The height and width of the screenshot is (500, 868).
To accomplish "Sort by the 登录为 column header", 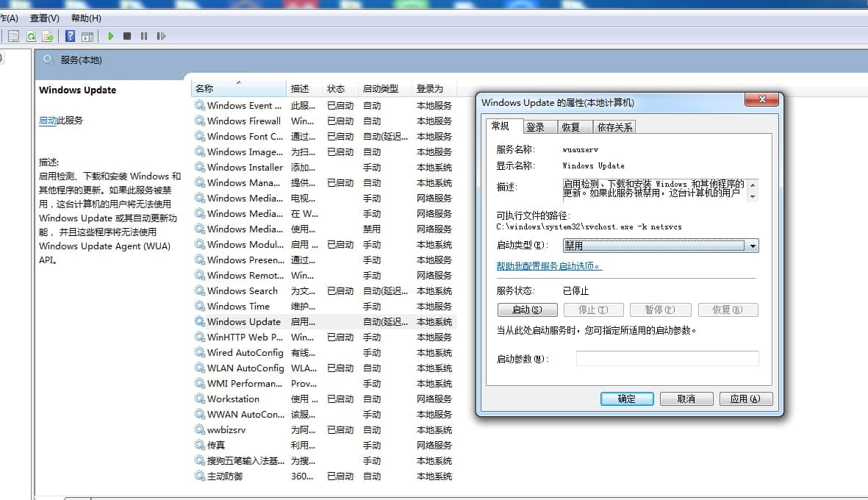I will pyautogui.click(x=434, y=88).
